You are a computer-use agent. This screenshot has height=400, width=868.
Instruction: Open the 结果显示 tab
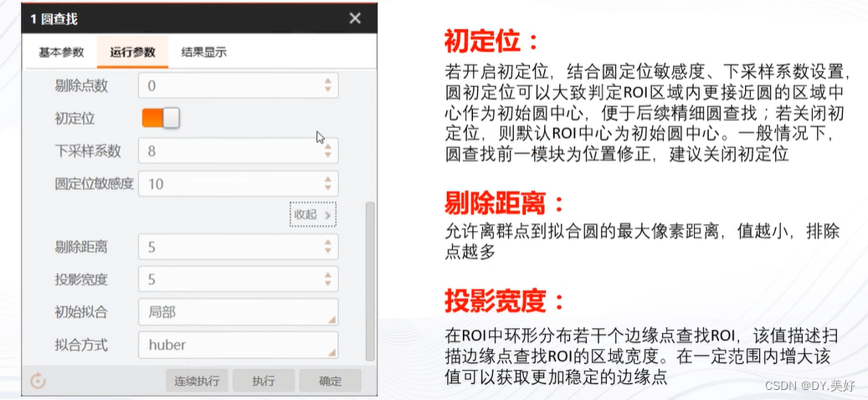coord(203,53)
